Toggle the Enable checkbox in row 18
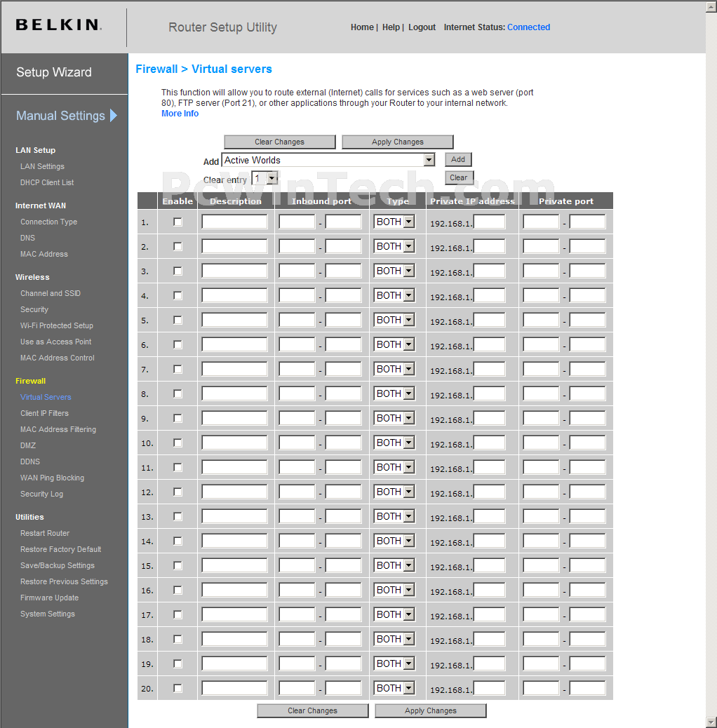Viewport: 717px width, 728px height. 177,640
